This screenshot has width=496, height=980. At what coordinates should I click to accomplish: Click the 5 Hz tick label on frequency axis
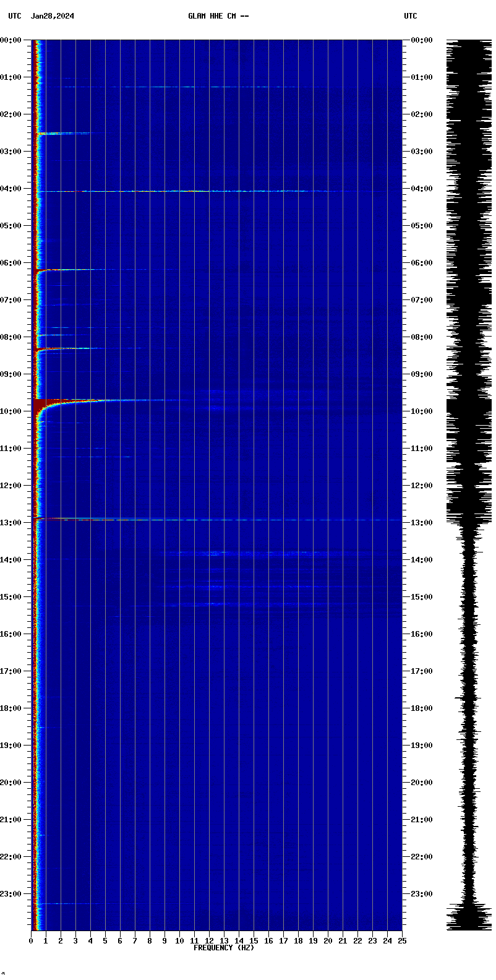coord(105,941)
